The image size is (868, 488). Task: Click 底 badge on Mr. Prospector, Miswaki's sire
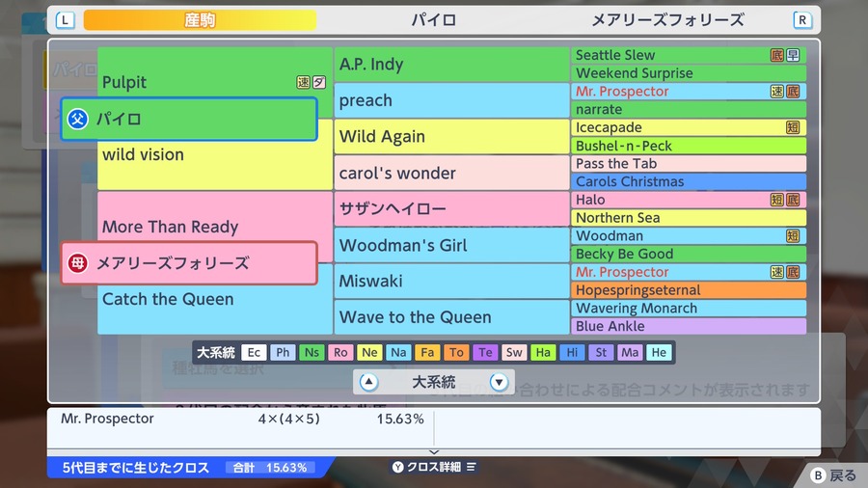click(x=794, y=272)
